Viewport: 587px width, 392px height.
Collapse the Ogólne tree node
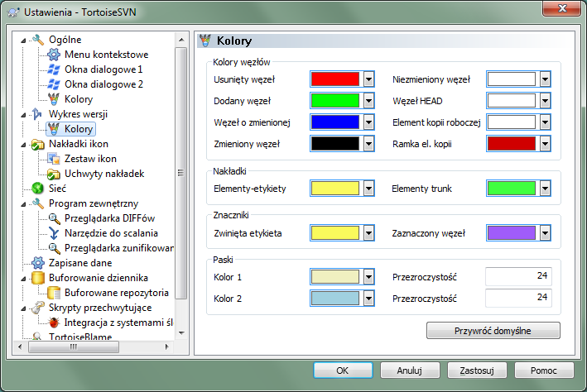[23, 41]
